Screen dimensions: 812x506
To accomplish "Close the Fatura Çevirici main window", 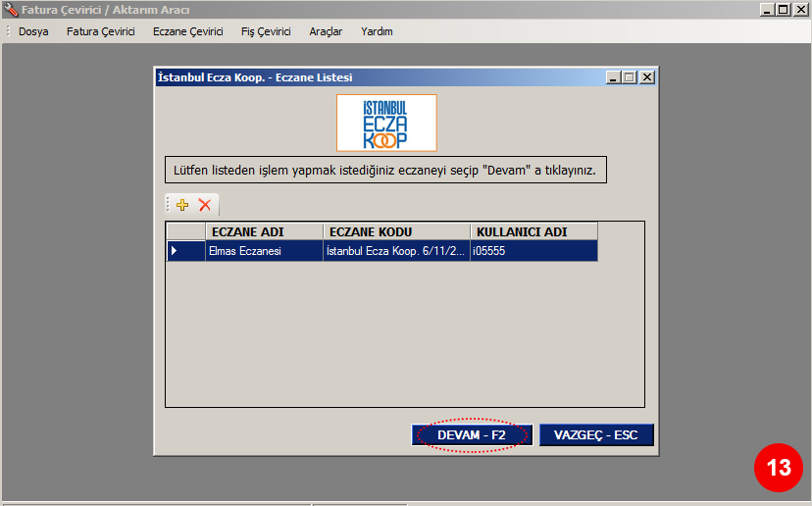I will point(800,10).
